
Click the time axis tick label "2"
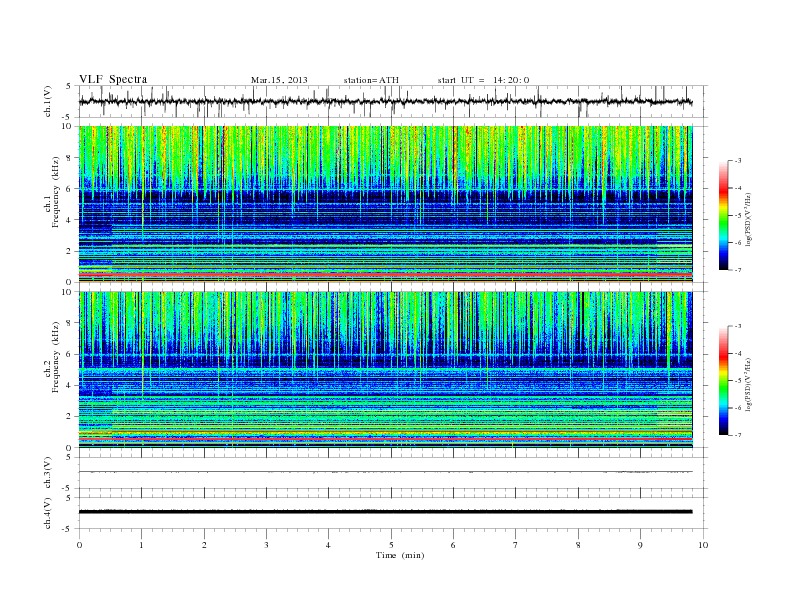pyautogui.click(x=204, y=545)
